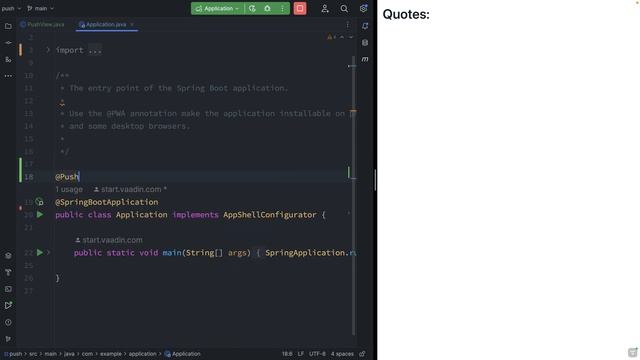Open the push project dropdown
Image resolution: width=640 pixels, height=360 pixels.
click(x=11, y=8)
